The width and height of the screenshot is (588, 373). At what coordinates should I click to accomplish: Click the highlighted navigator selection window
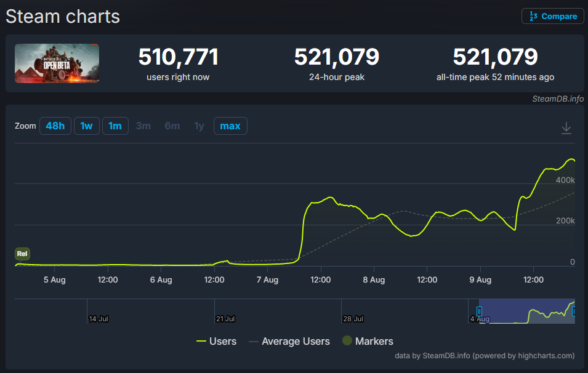pyautogui.click(x=527, y=311)
